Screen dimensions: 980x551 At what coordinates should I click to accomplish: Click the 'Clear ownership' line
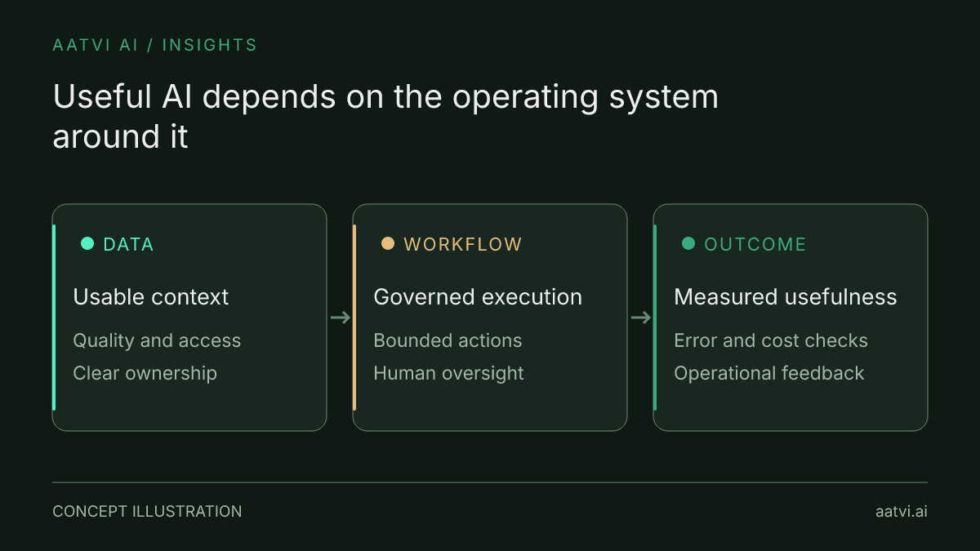click(145, 373)
